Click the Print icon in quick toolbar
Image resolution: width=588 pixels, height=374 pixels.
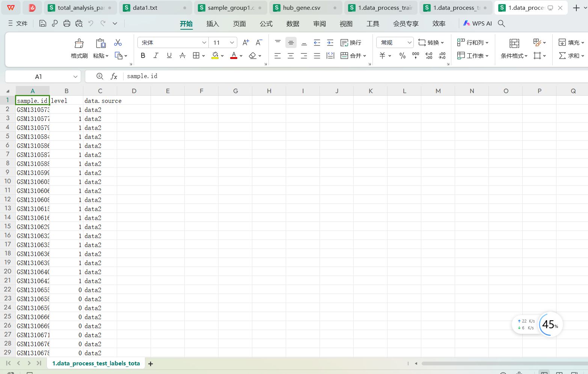click(67, 23)
